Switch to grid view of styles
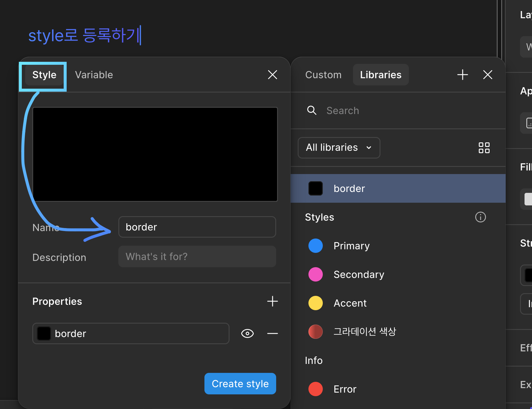The height and width of the screenshot is (409, 532). (x=484, y=147)
